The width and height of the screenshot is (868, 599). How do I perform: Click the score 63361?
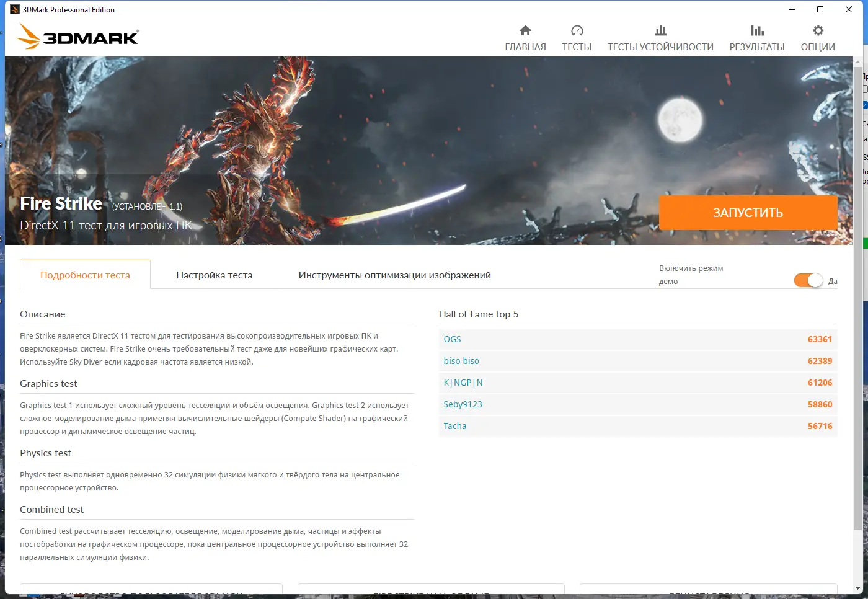[820, 339]
